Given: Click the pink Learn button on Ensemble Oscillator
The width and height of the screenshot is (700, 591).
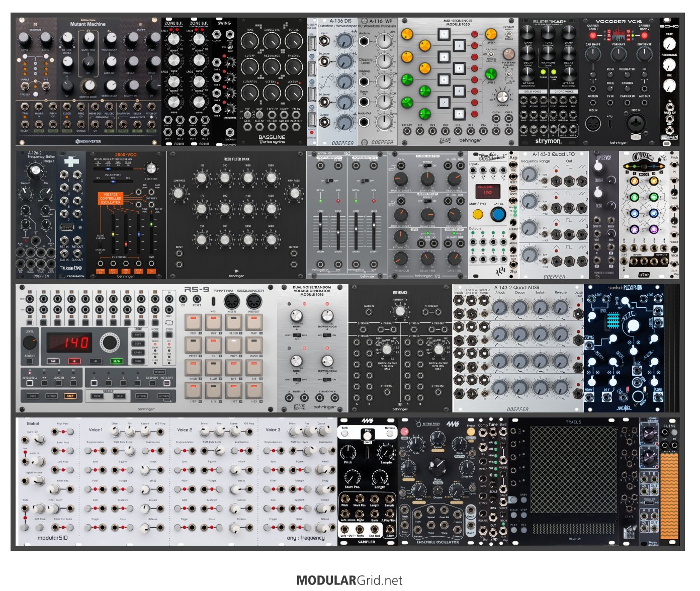Looking at the screenshot, I should click(404, 432).
